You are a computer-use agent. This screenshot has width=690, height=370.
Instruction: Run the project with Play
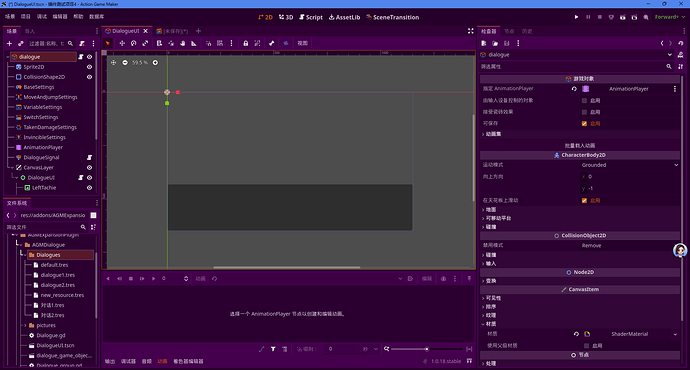tap(576, 17)
